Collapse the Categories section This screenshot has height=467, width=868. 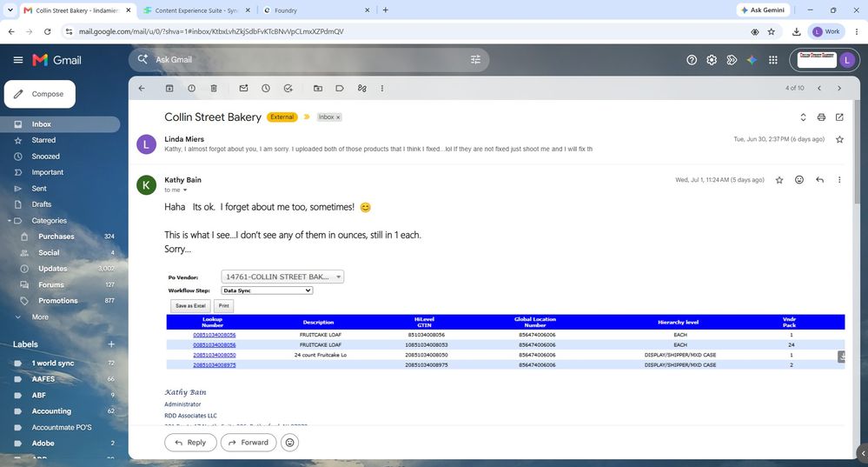tap(10, 221)
